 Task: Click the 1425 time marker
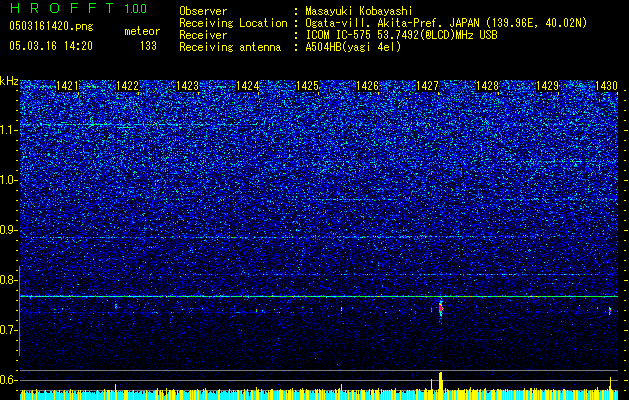(307, 86)
